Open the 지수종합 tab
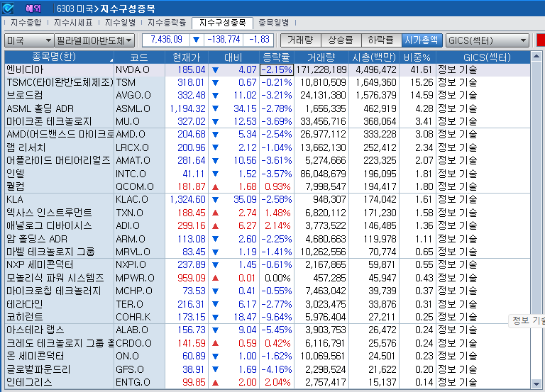Image resolution: width=545 pixels, height=392 pixels. (26, 23)
